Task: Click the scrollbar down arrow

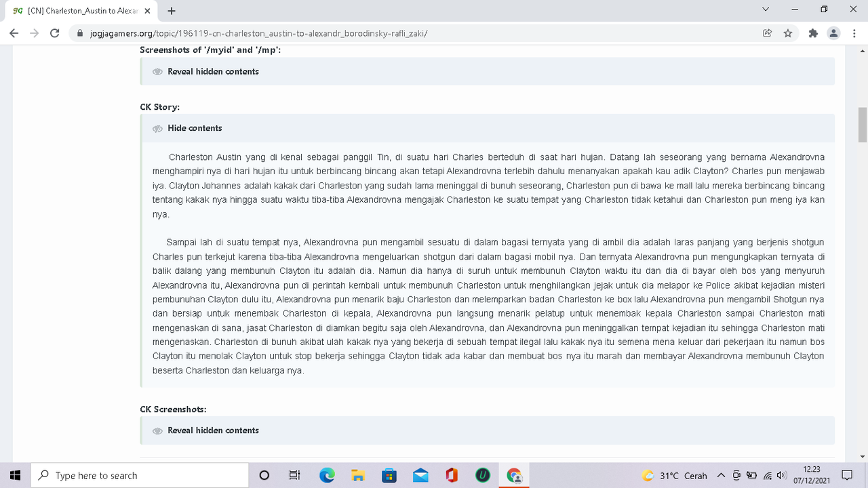Action: 863,457
